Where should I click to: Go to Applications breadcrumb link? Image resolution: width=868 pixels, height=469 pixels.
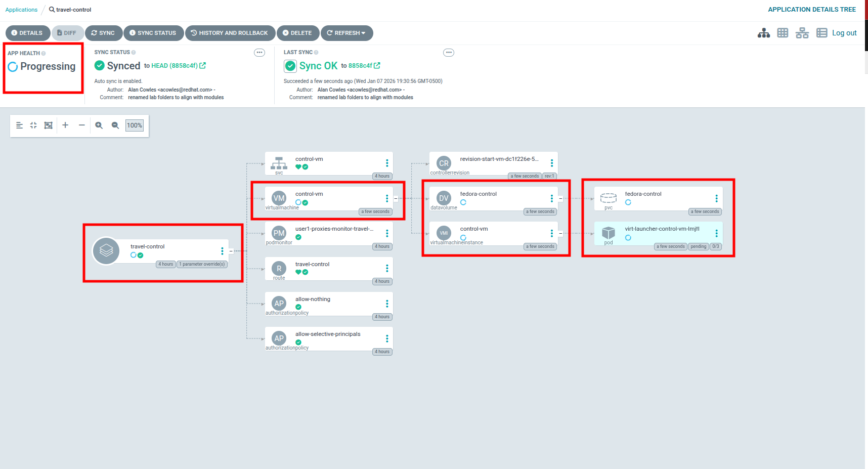(21, 10)
